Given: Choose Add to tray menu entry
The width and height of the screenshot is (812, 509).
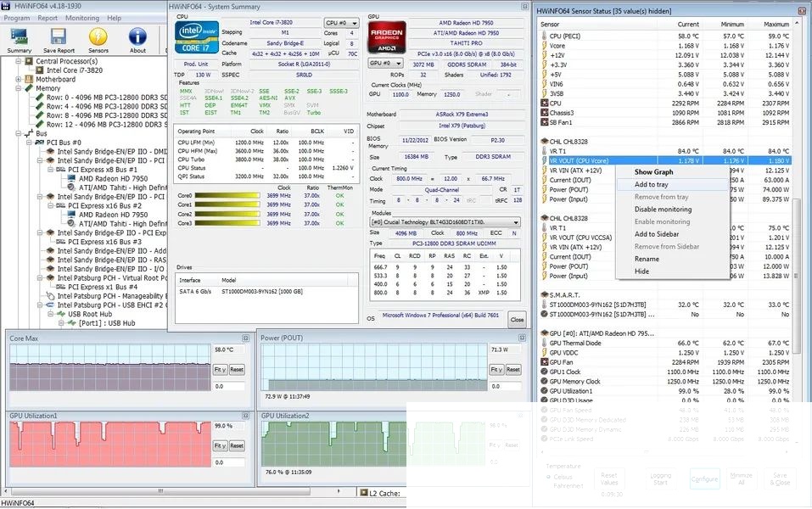Looking at the screenshot, I should (x=652, y=184).
